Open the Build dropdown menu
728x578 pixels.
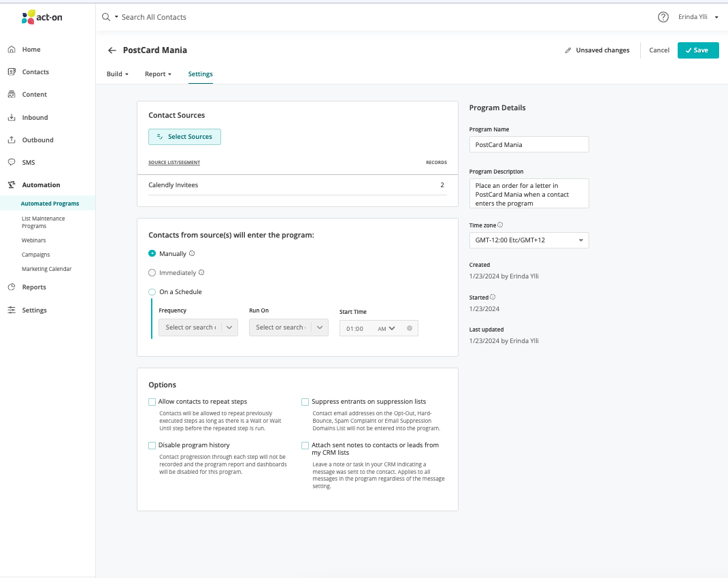tap(118, 74)
